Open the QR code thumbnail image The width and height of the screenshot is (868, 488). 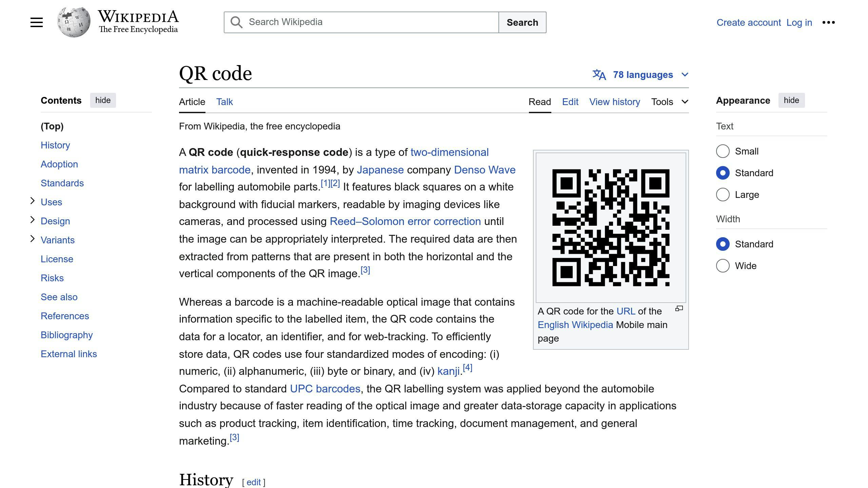[611, 227]
